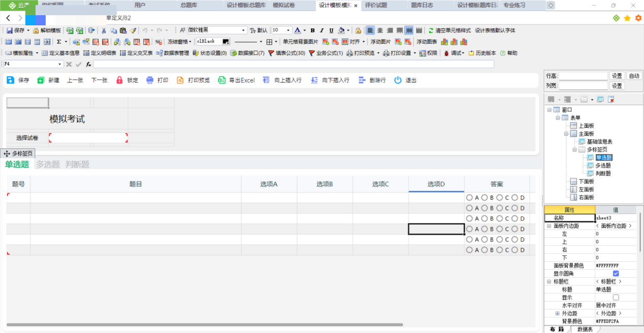Image resolution: width=644 pixels, height=333 pixels.
Task: Click the 清空单元格样式 button
Action: coord(449,30)
